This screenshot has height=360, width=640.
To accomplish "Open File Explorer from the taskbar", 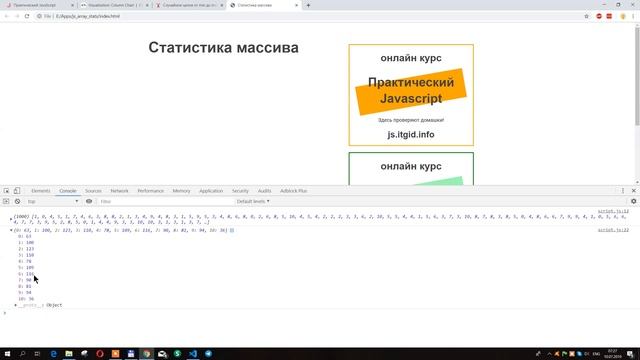I will [69, 353].
